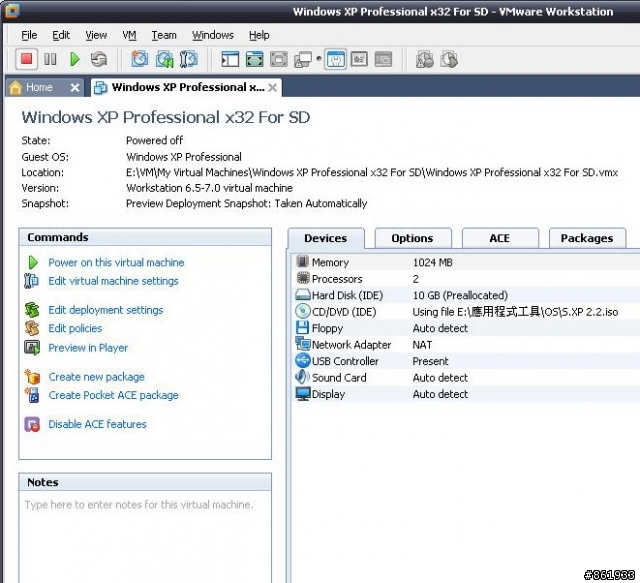Click the multiple monitors toolbar icon
Image resolution: width=640 pixels, height=583 pixels.
click(303, 60)
